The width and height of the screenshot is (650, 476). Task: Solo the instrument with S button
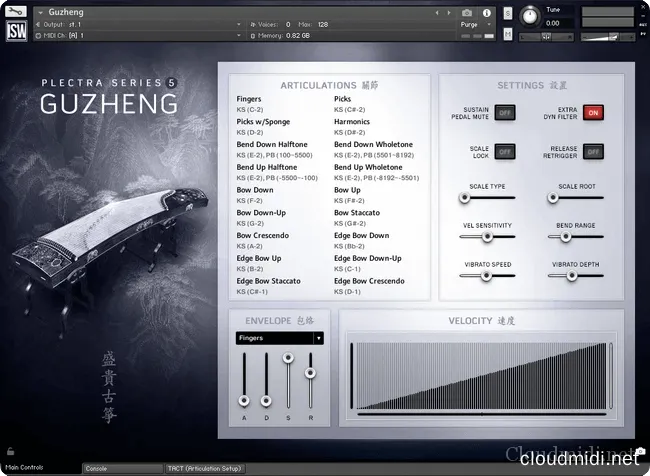point(508,13)
